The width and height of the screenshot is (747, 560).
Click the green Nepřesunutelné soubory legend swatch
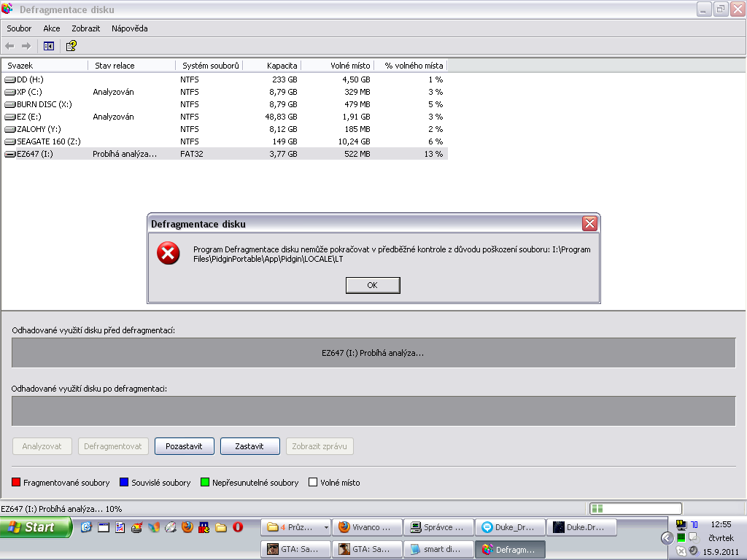click(205, 483)
